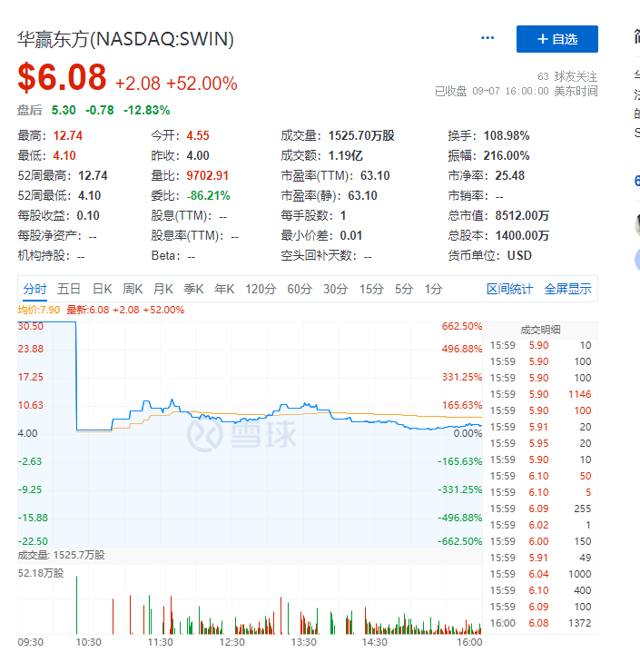Click the 最高 value 12.74
The height and width of the screenshot is (672, 640).
pos(68,136)
